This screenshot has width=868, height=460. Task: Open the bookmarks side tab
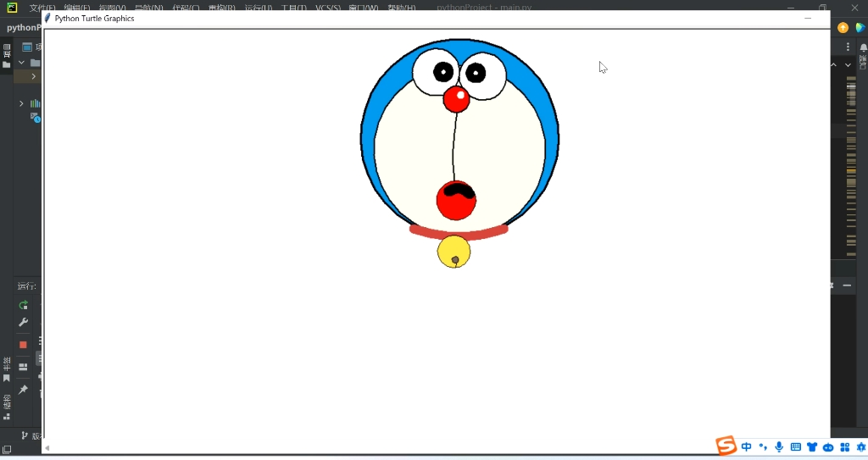point(7,369)
